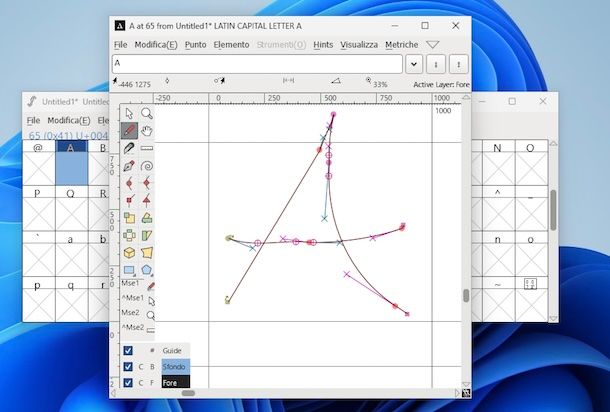The height and width of the screenshot is (412, 610).
Task: Select lowercase a glyph cell in font view
Action: (x=72, y=254)
